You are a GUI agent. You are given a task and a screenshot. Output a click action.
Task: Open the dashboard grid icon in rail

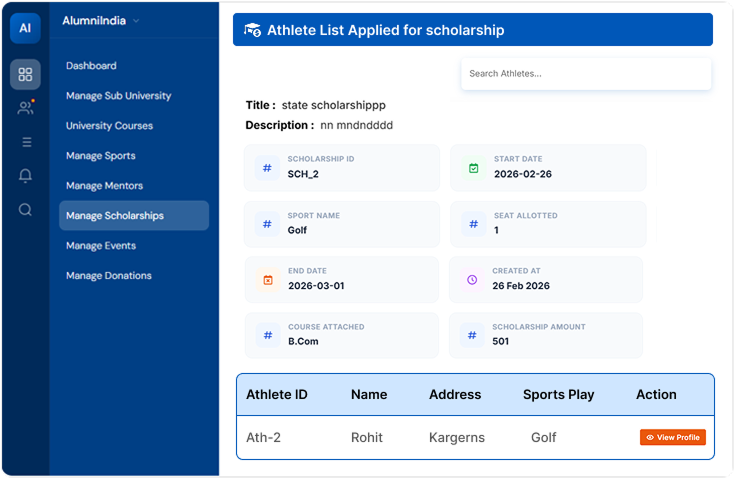(x=25, y=74)
